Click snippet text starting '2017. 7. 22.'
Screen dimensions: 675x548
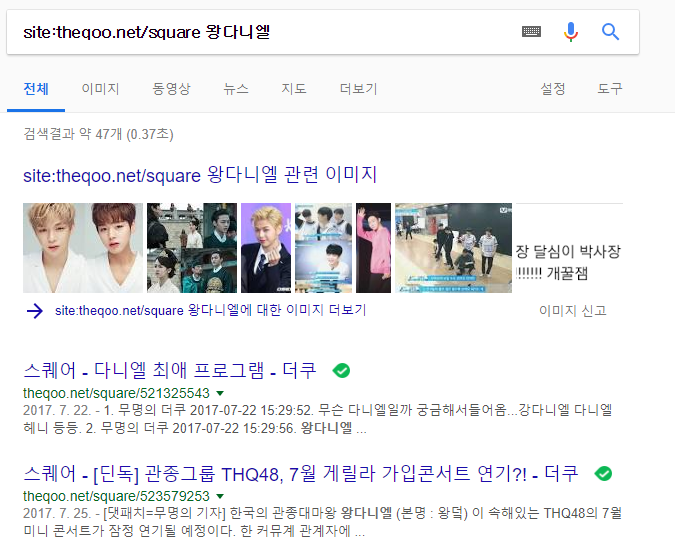click(318, 419)
